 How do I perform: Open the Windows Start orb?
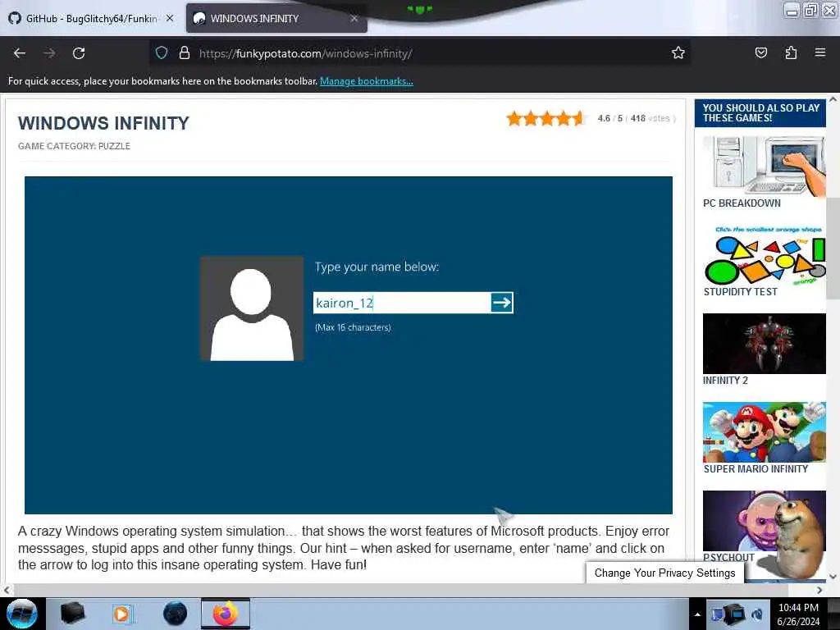[22, 614]
